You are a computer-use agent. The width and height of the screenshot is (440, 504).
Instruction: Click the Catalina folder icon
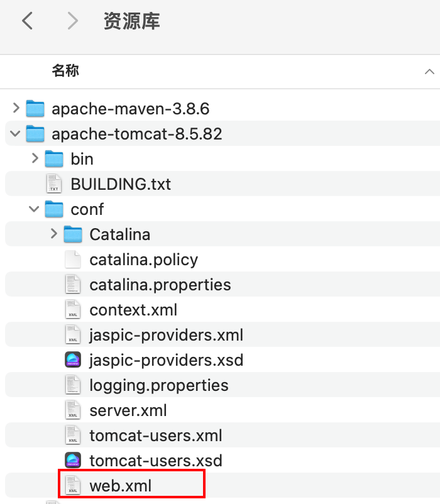point(73,234)
